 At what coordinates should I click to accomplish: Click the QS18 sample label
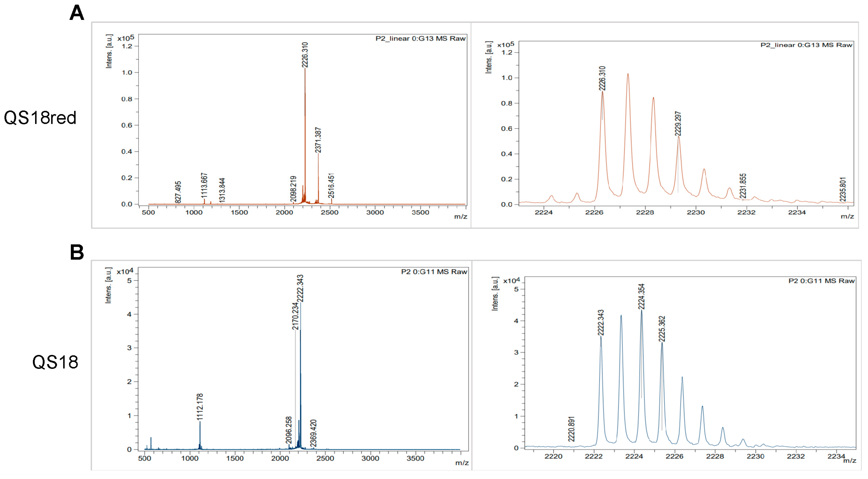pyautogui.click(x=55, y=362)
